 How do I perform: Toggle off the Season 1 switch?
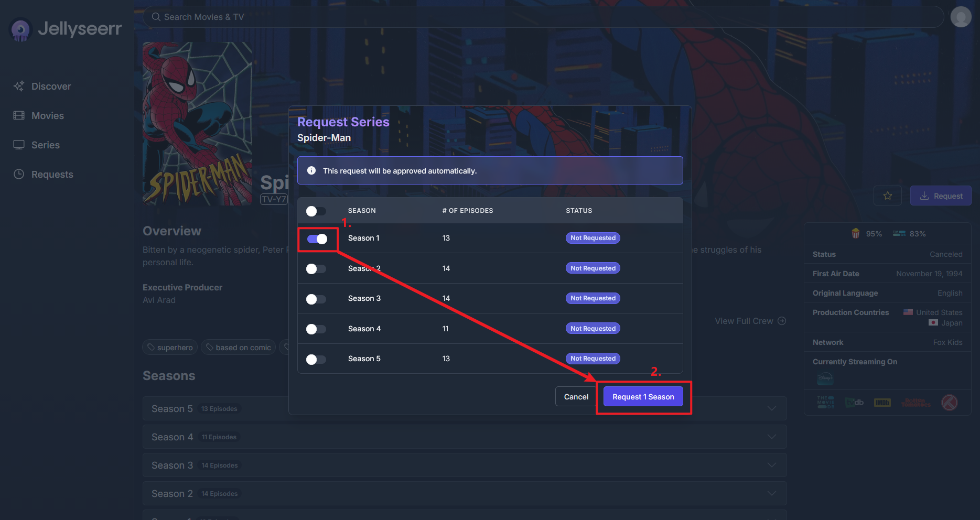[317, 239]
